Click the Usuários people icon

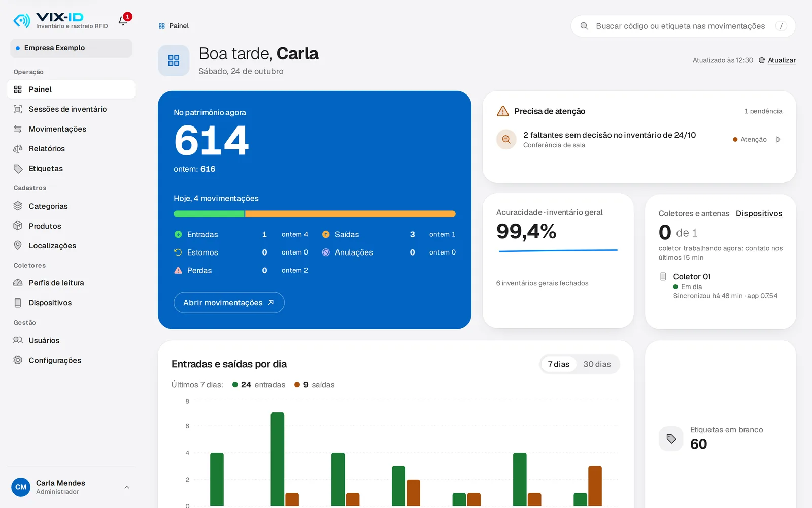18,340
